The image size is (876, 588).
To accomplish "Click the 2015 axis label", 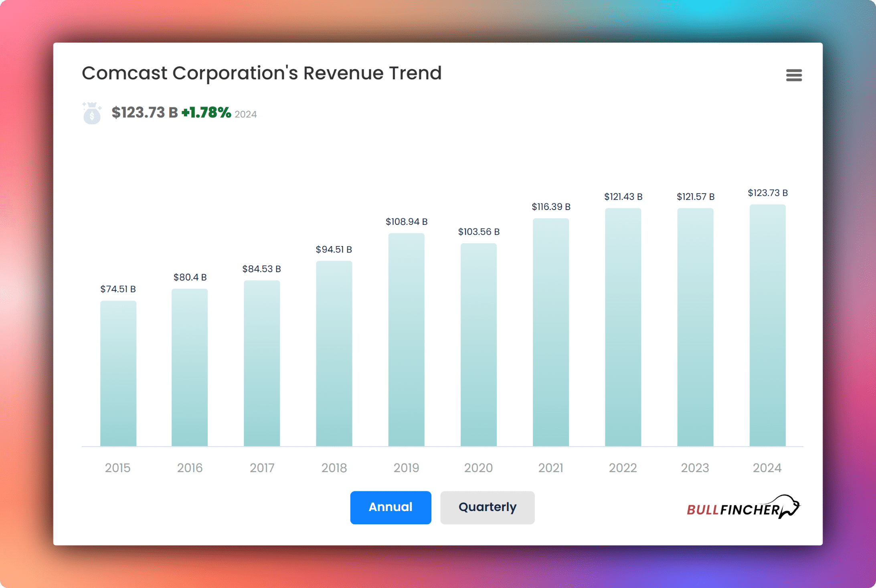I will click(117, 468).
